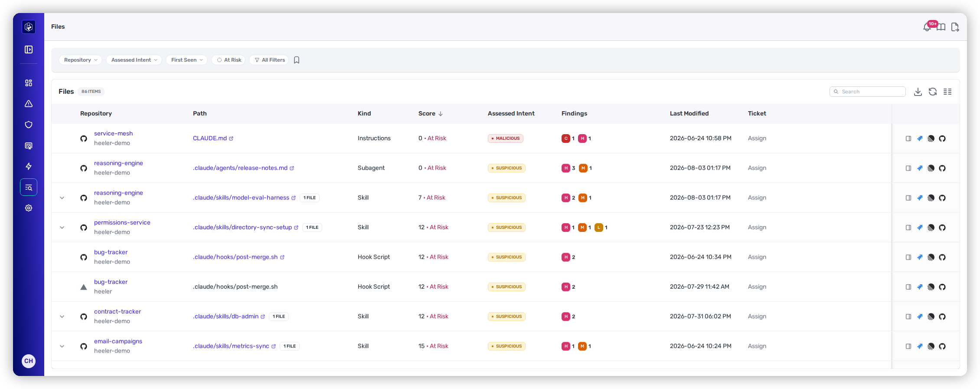
Task: Expand the sidebar with the panel toggle icon
Action: [29, 49]
